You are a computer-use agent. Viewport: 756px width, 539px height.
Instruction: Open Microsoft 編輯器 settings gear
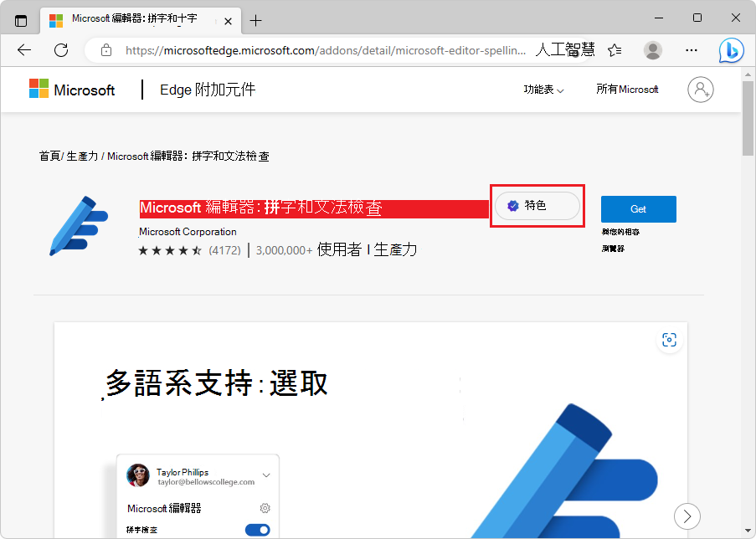[x=265, y=508]
